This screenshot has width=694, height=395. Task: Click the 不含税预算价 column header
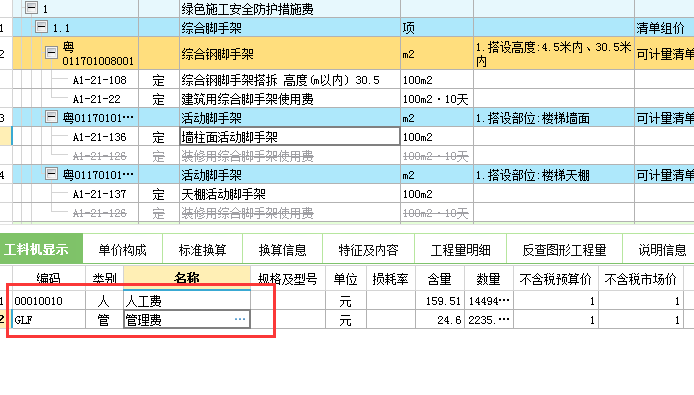[556, 278]
